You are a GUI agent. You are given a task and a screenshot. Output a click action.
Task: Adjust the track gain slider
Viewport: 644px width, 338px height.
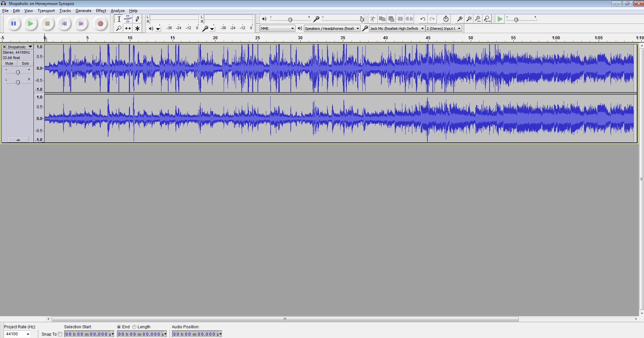17,72
